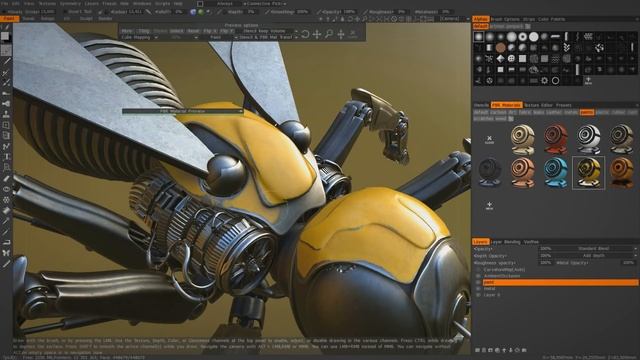640x360 pixels.
Task: Click the rotate icon in Preview options
Action: pyautogui.click(x=305, y=35)
